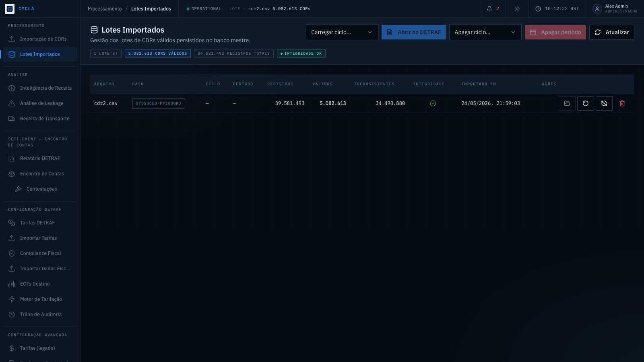Open Trilha de Auditoria

(40, 315)
